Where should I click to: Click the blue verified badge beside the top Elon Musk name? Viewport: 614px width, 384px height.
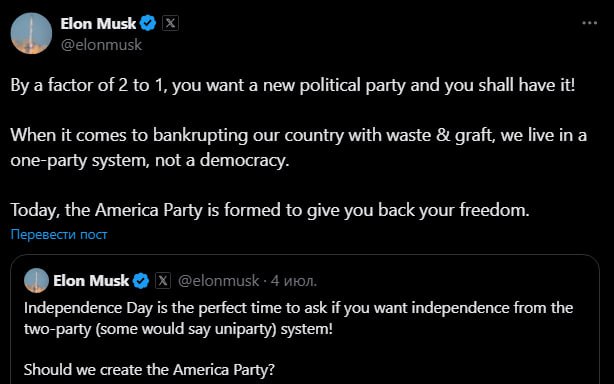click(148, 23)
